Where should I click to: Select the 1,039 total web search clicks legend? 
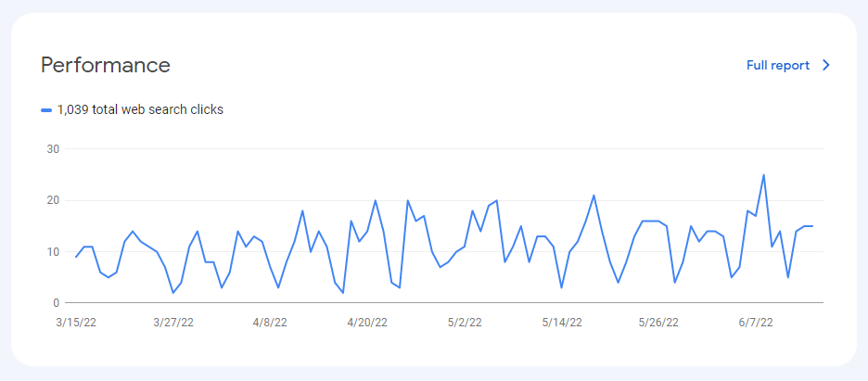coord(132,110)
